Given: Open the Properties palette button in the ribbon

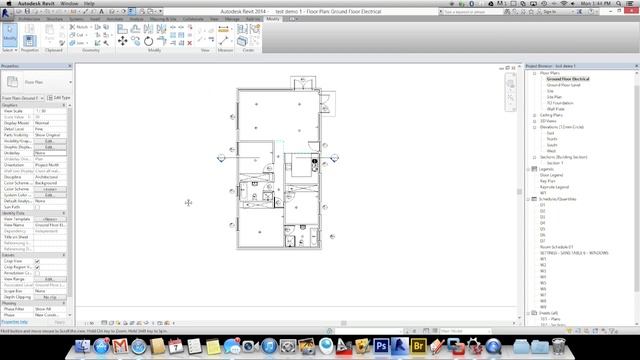Looking at the screenshot, I should [x=29, y=41].
